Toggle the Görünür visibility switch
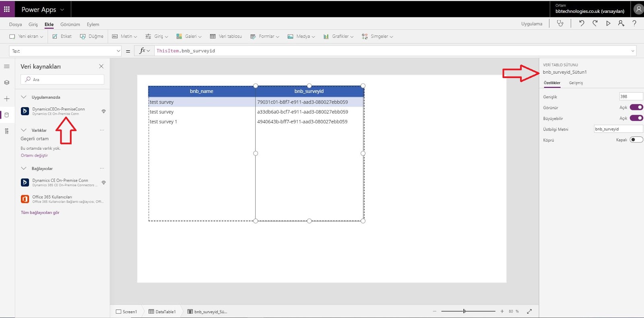The width and height of the screenshot is (644, 318). [636, 107]
